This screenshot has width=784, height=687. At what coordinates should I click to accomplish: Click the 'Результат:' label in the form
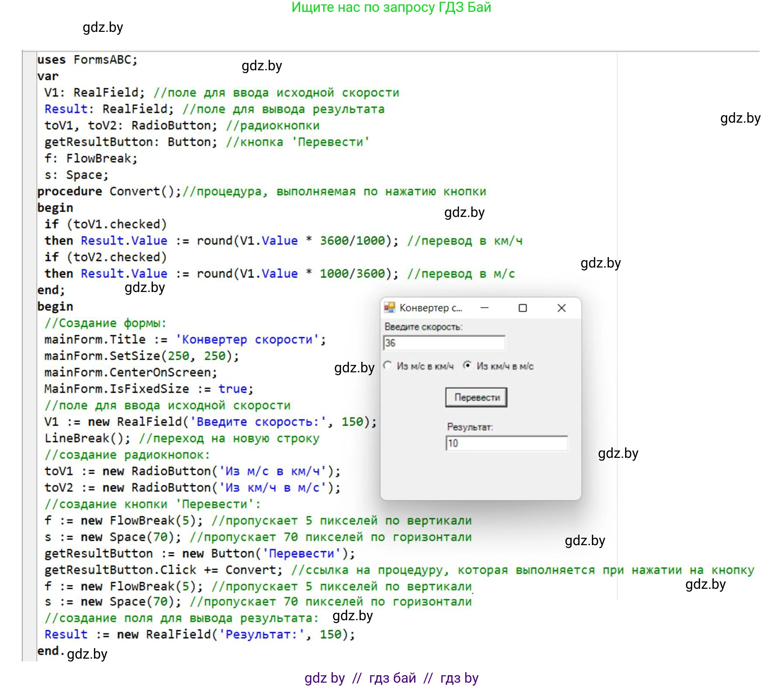pyautogui.click(x=470, y=427)
